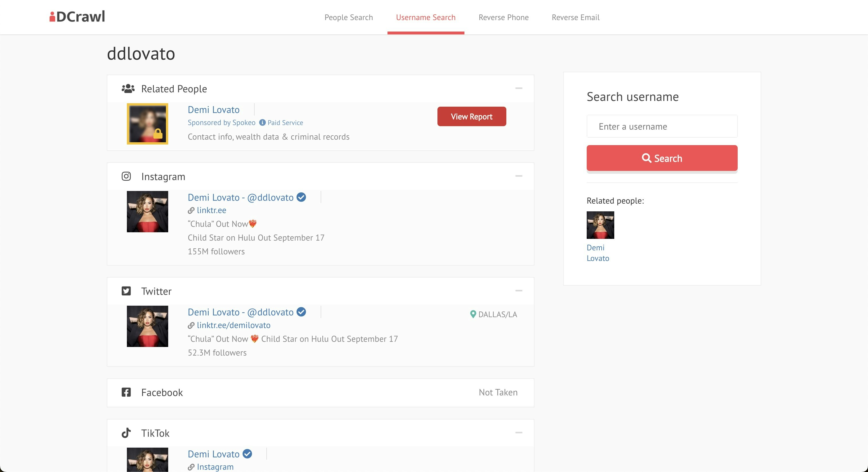Go to Reverse Email tab
This screenshot has width=868, height=472.
click(x=576, y=17)
